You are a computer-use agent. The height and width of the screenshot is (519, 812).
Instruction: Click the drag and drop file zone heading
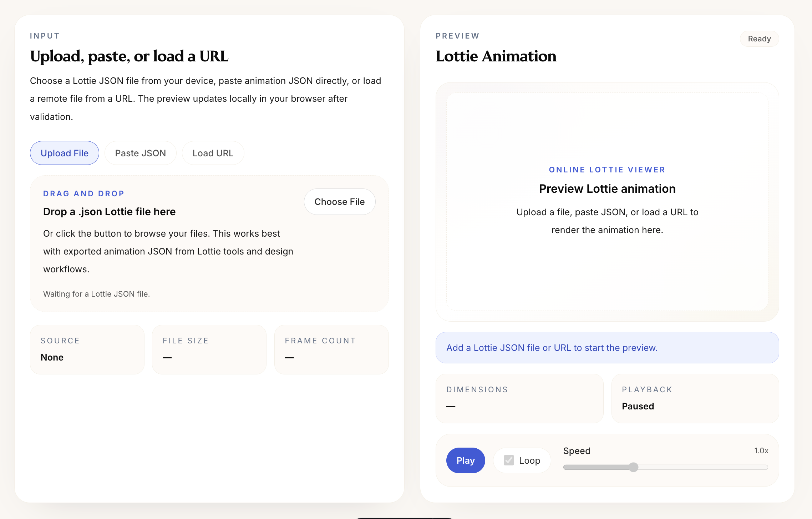click(109, 212)
